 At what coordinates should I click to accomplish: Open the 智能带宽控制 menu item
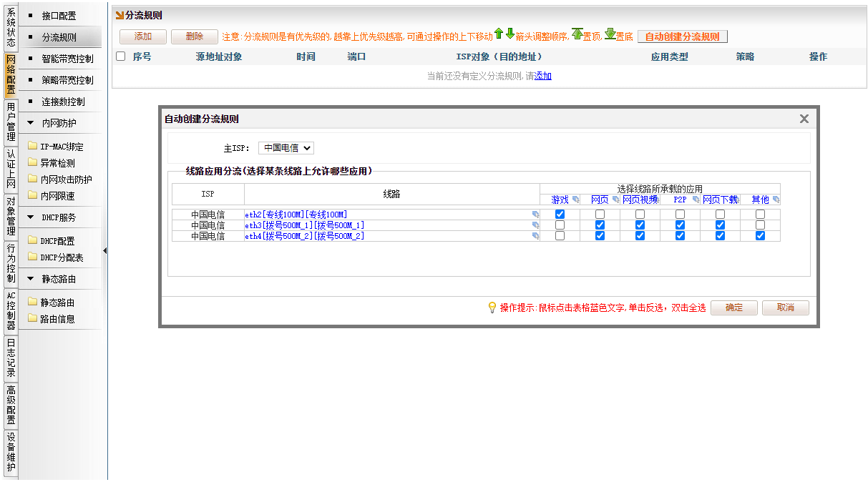(x=67, y=59)
